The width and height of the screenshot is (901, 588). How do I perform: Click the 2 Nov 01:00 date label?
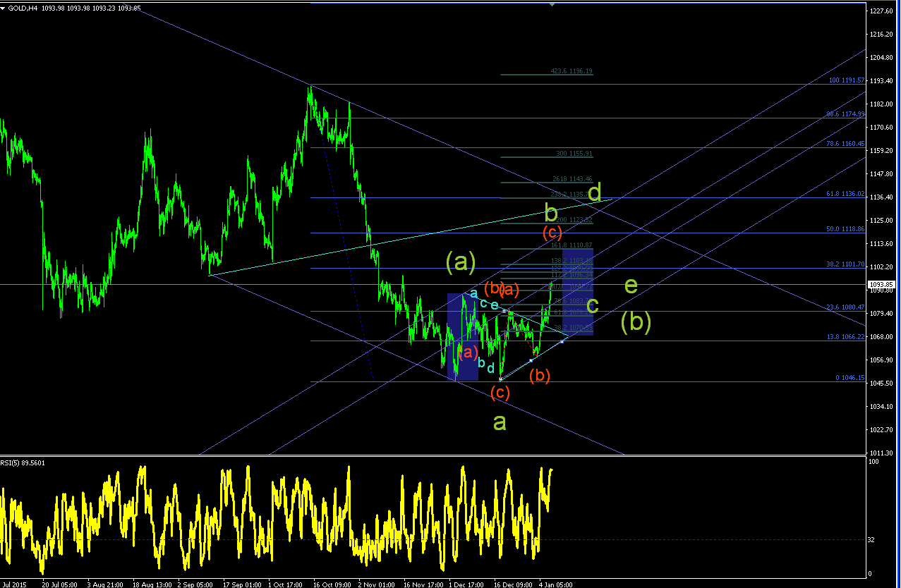pyautogui.click(x=376, y=584)
